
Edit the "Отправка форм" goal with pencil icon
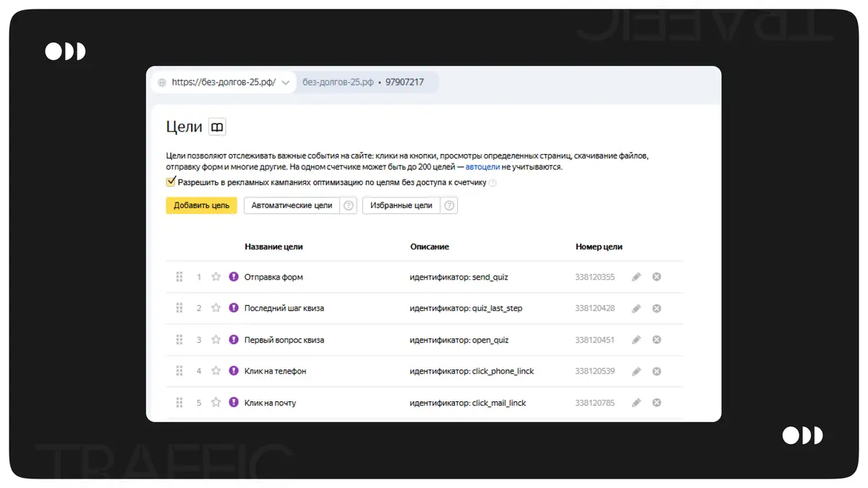pyautogui.click(x=637, y=277)
